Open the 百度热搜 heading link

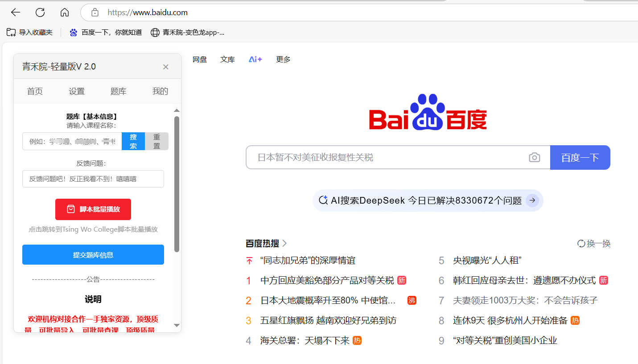[x=262, y=243]
